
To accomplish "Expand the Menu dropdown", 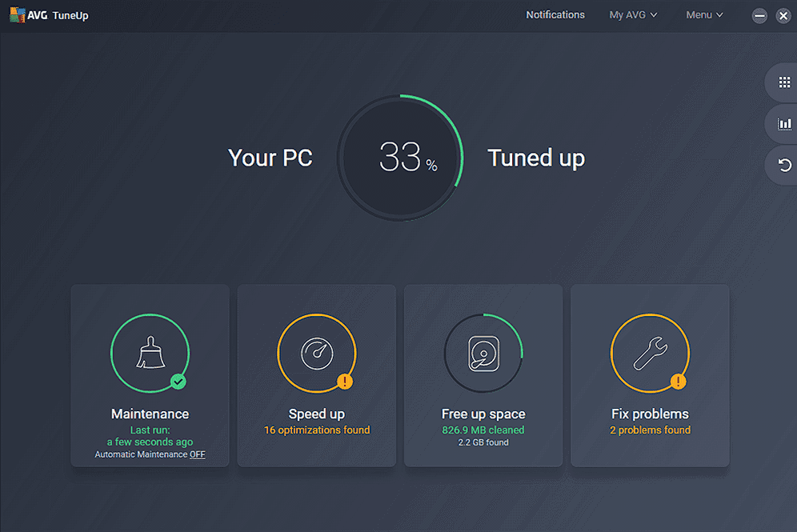I will click(x=704, y=14).
